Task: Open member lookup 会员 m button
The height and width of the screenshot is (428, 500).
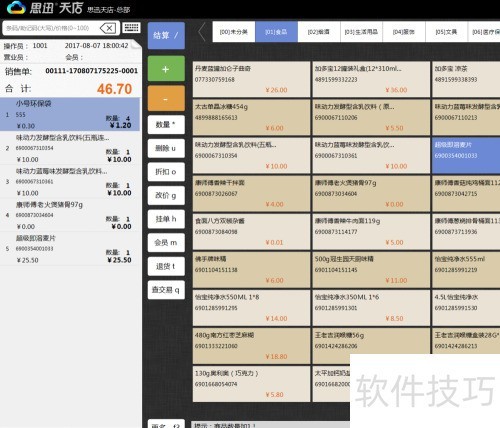Action: pyautogui.click(x=166, y=243)
